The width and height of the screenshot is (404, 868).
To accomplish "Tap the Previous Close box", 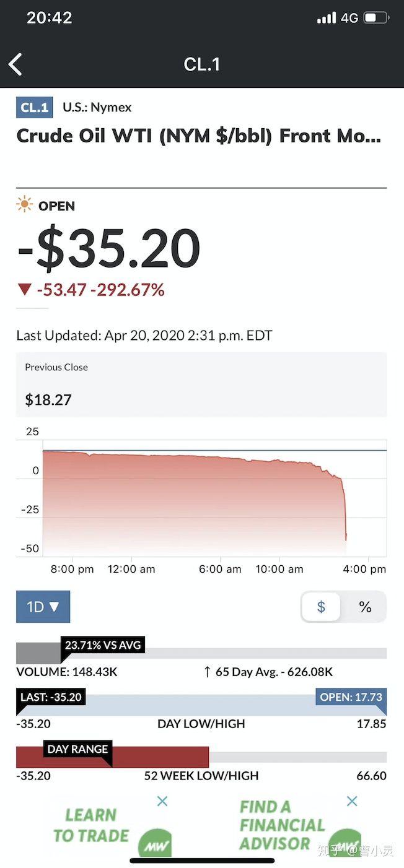I will [201, 384].
